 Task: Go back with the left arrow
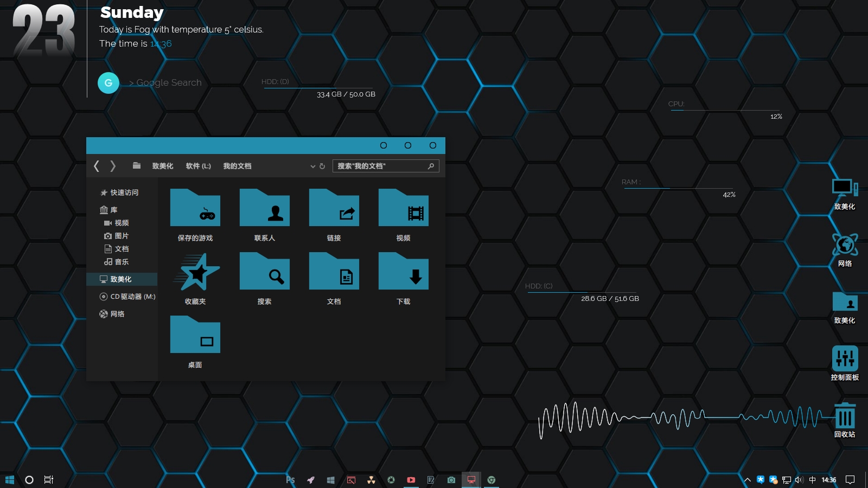coord(97,166)
